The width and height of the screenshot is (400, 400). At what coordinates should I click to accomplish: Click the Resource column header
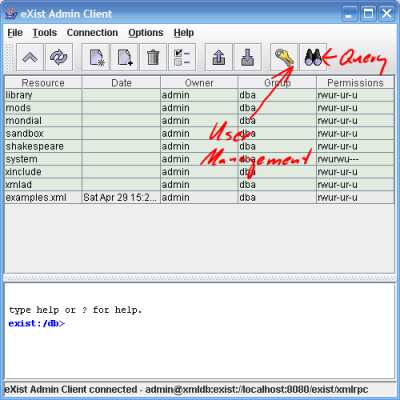coord(43,83)
